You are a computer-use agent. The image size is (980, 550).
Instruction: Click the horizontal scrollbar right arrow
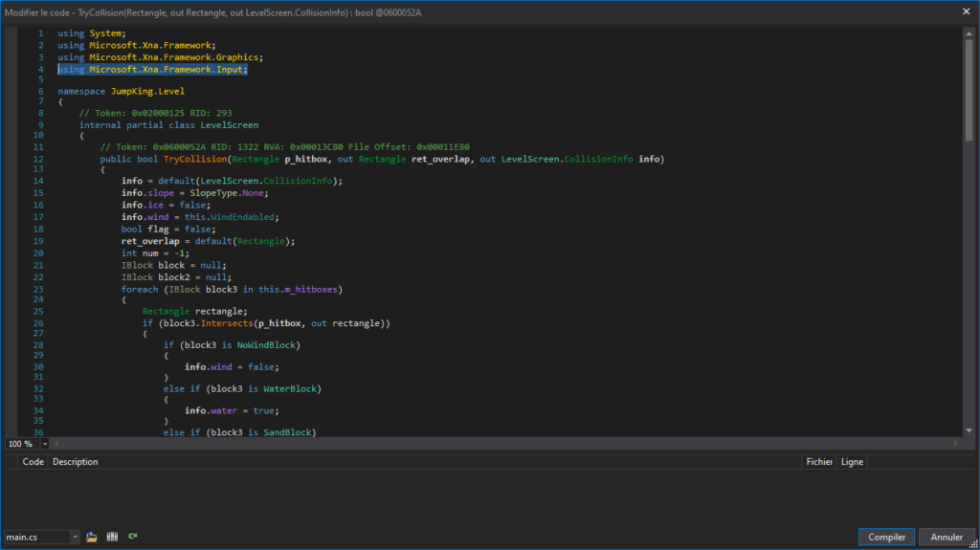click(956, 444)
